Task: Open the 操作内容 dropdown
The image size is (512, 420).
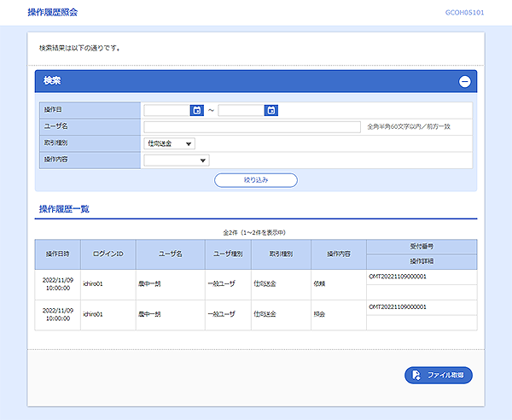Action: [x=177, y=160]
